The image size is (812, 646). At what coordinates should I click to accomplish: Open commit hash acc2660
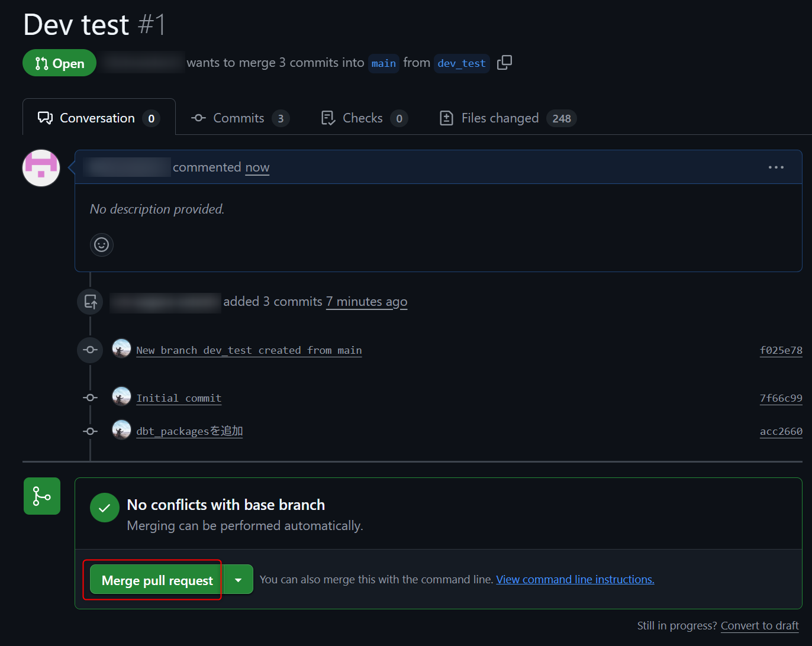(781, 431)
